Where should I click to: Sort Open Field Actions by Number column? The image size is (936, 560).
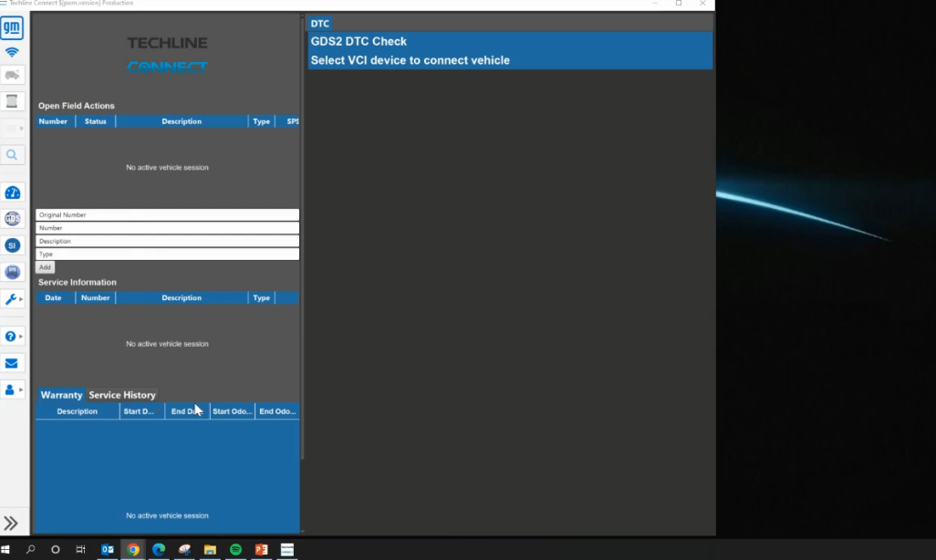tap(53, 121)
